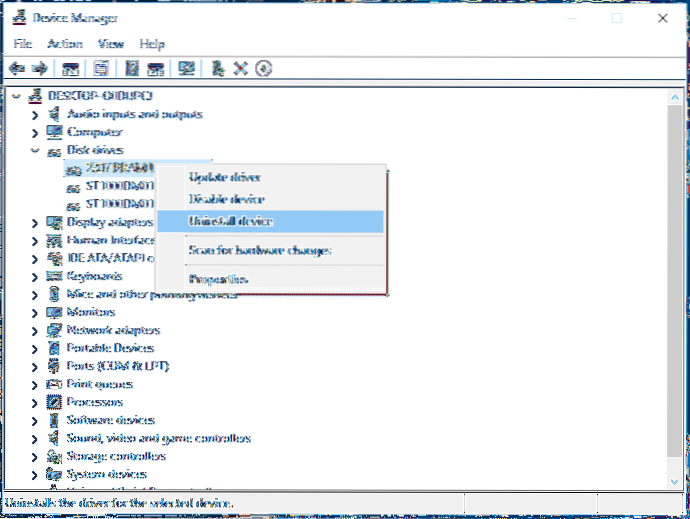Screen dimensions: 690x519
Task: Click the System devices category icon
Action: (54, 474)
